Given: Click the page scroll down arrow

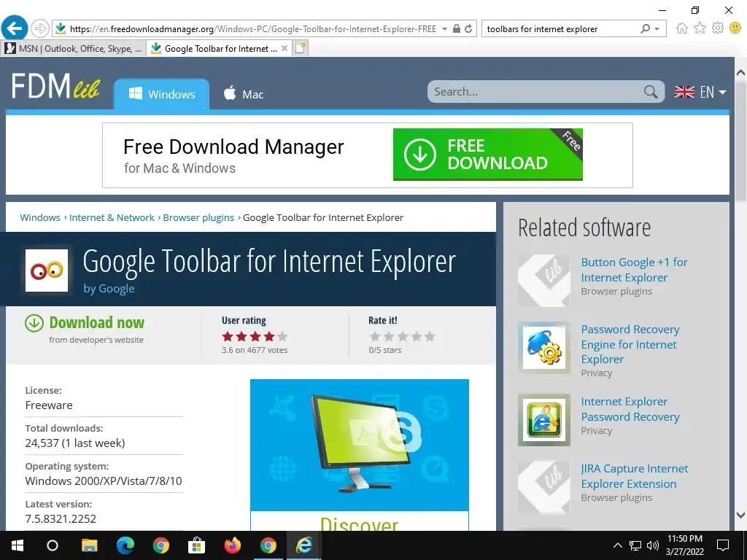Looking at the screenshot, I should tap(741, 515).
